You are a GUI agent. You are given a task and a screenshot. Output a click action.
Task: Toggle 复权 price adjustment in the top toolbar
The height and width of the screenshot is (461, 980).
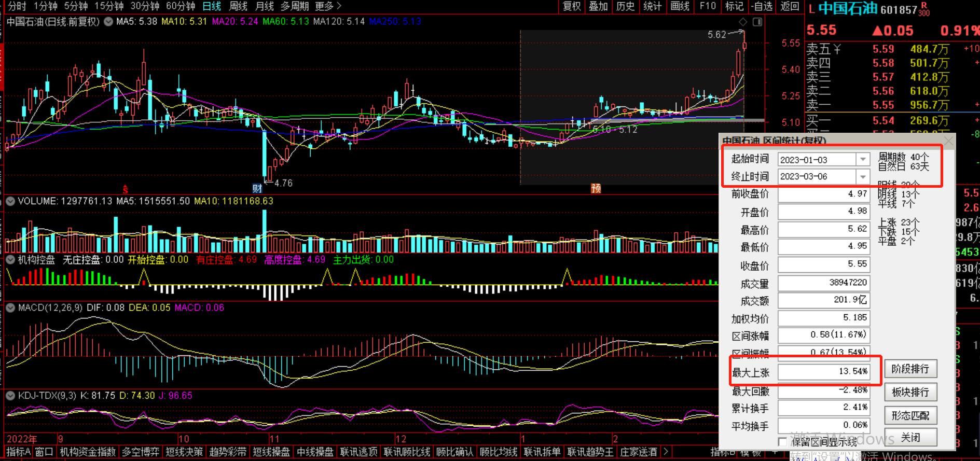coord(572,6)
